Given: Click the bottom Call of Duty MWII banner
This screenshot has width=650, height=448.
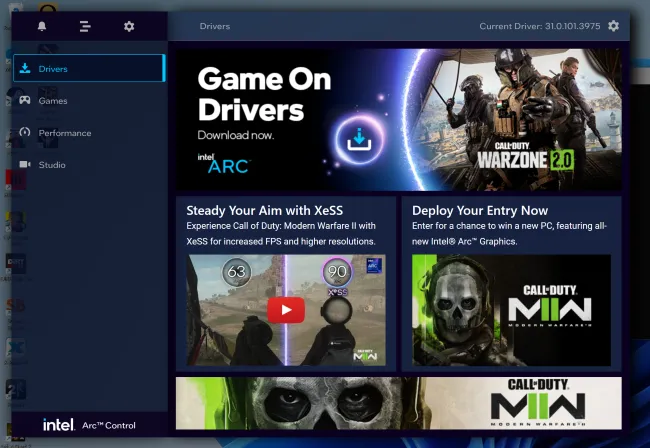Looking at the screenshot, I should [x=398, y=403].
